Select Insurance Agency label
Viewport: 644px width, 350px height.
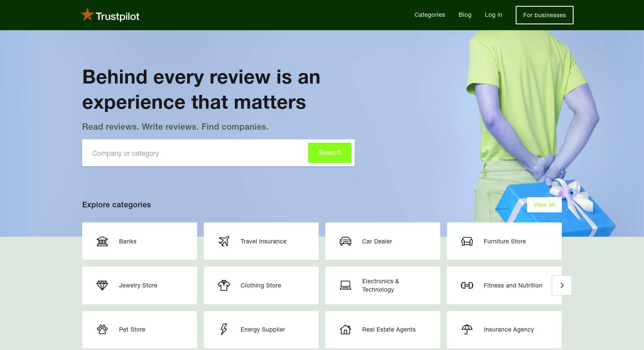509,329
